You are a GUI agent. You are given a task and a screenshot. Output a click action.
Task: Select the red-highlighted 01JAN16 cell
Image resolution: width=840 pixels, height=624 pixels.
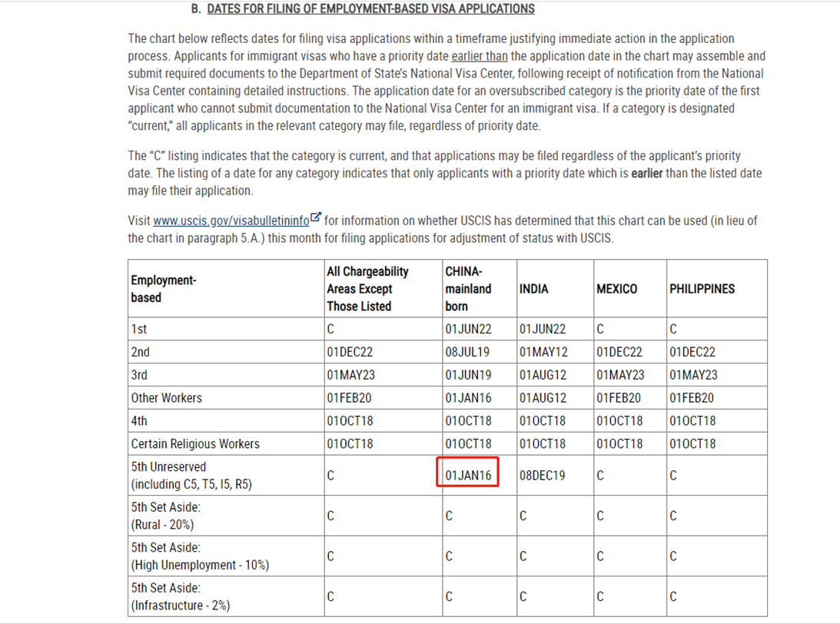pos(468,476)
